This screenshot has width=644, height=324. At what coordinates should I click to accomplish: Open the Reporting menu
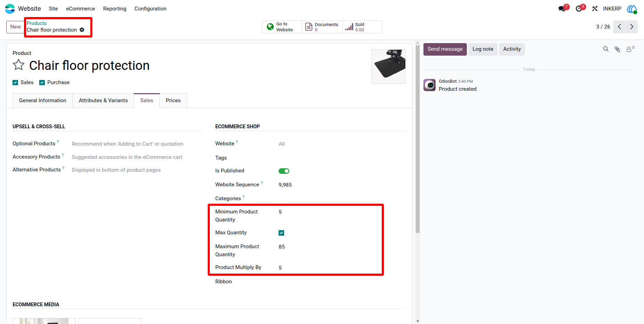coord(115,9)
